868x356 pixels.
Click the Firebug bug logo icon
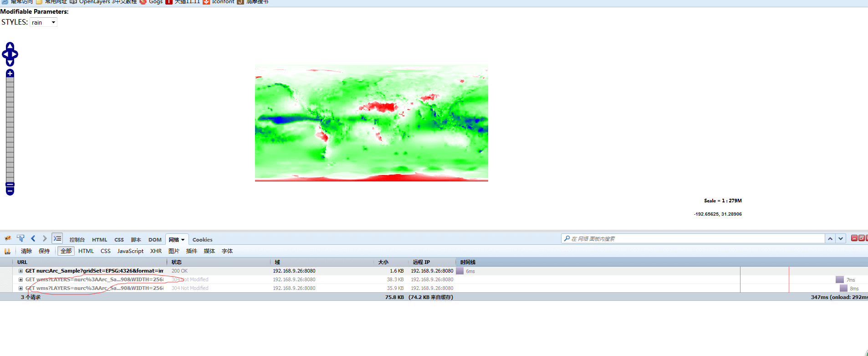point(8,238)
